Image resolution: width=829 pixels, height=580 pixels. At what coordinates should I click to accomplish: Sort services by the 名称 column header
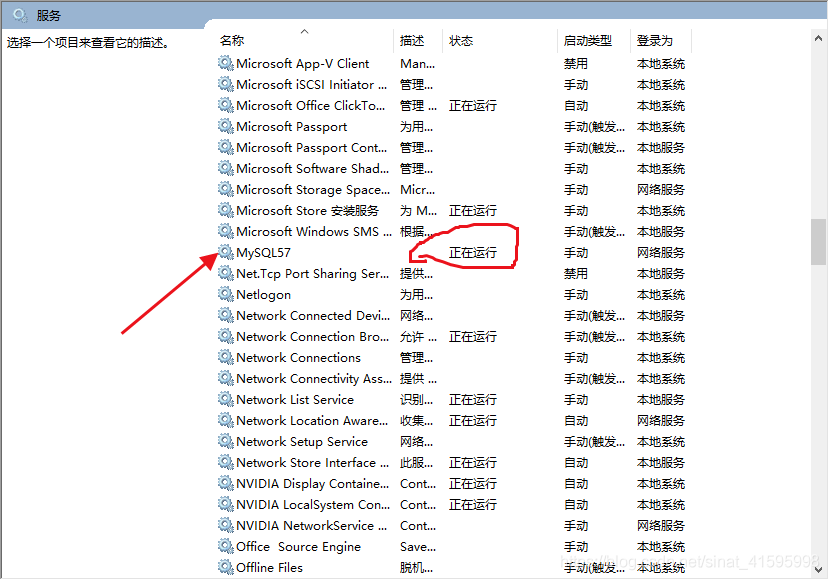[x=232, y=41]
